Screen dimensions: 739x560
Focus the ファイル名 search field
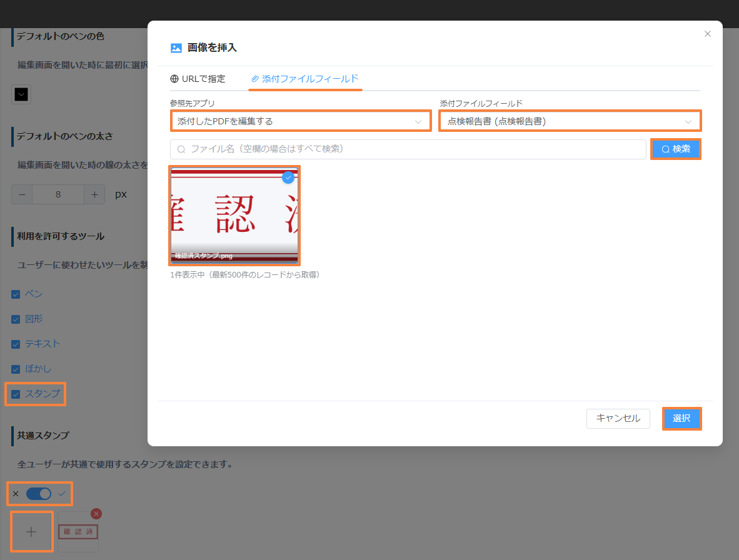click(x=408, y=149)
